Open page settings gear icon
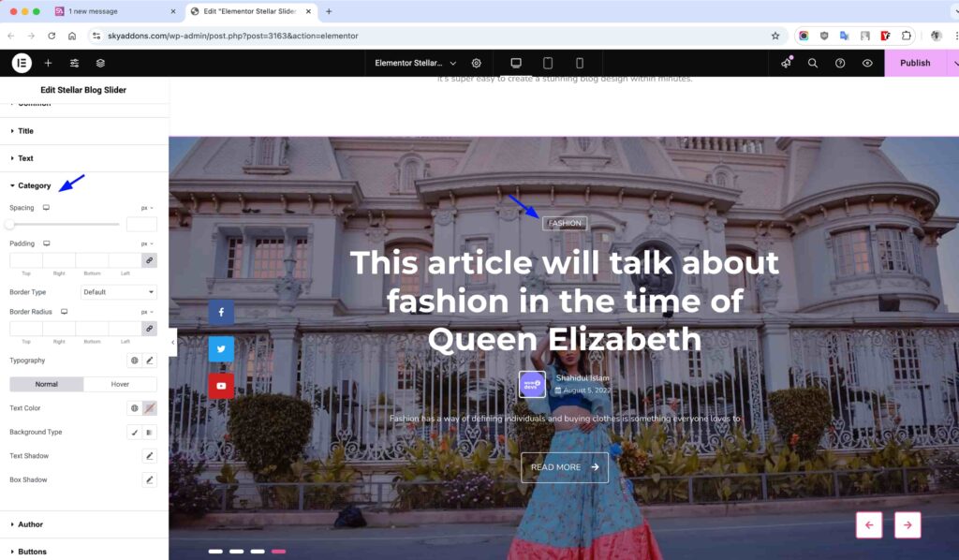Viewport: 959px width, 560px height. click(x=477, y=63)
